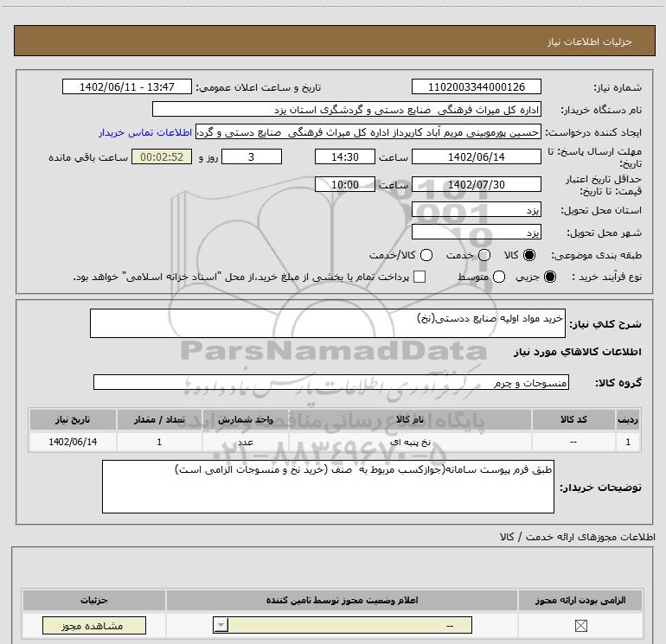Click the response deadline date 1402/06/14 field
Viewport: 666px width, 644px height.
[x=476, y=156]
